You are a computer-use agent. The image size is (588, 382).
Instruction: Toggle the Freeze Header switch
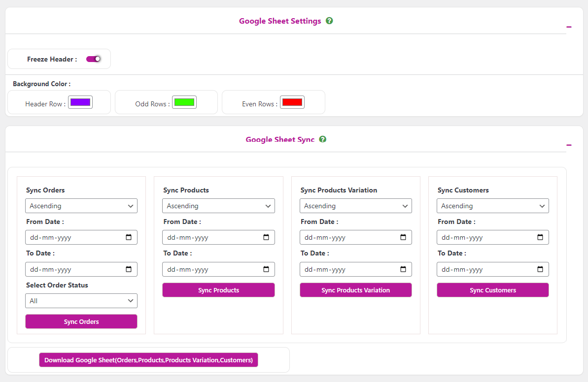click(93, 59)
